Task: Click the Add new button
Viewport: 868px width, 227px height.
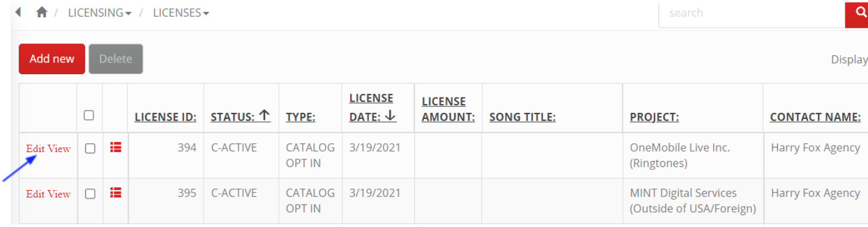Action: [52, 59]
